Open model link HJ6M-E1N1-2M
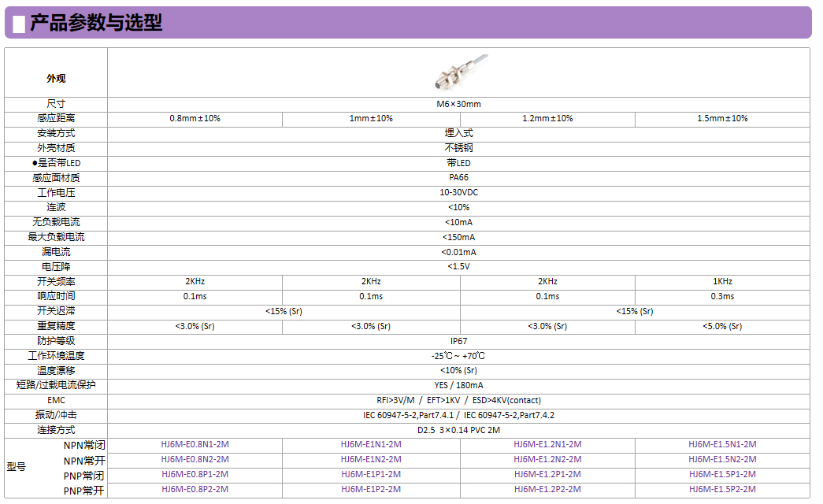This screenshot has height=504, width=823. coord(371,444)
